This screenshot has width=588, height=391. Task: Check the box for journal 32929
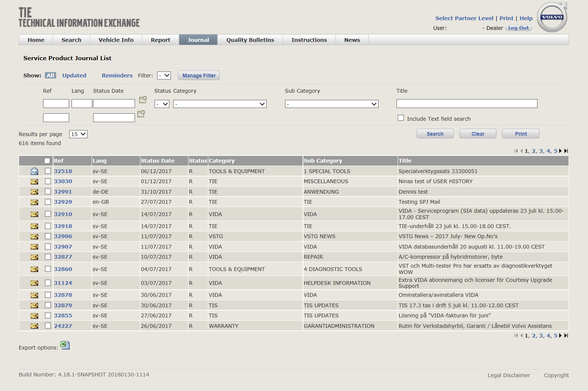[48, 202]
